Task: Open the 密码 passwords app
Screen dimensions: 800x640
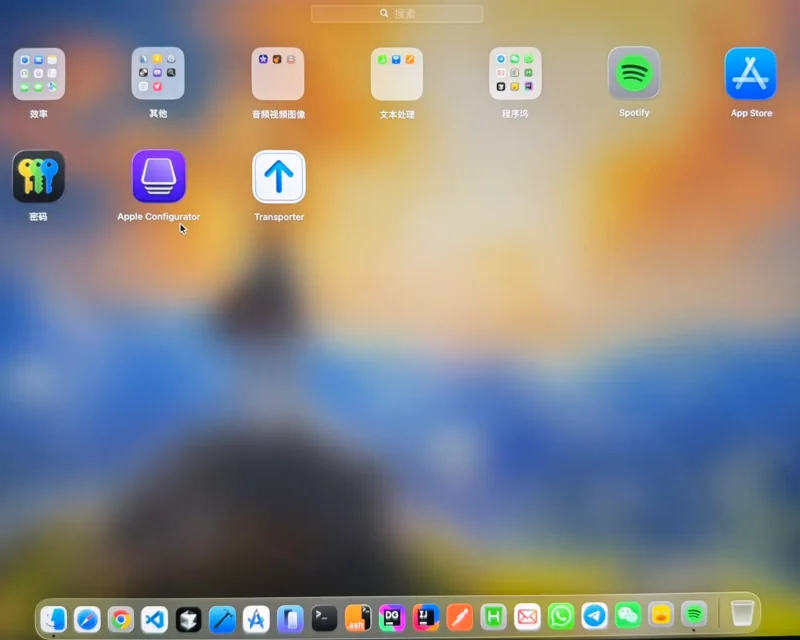Action: 38,177
